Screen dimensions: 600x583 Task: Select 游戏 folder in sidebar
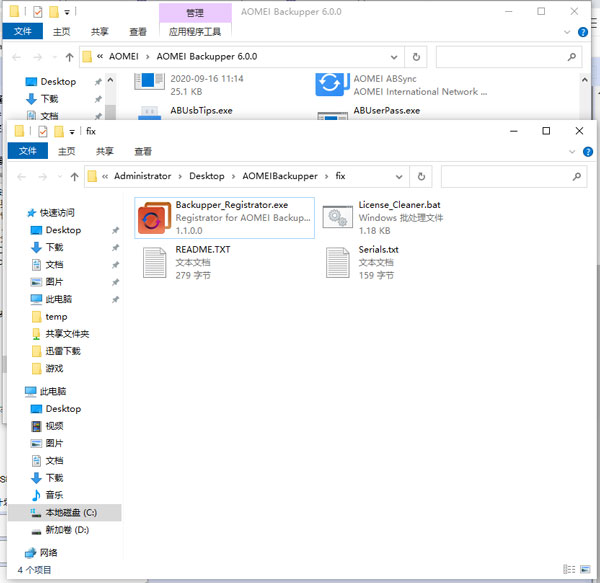pos(47,368)
